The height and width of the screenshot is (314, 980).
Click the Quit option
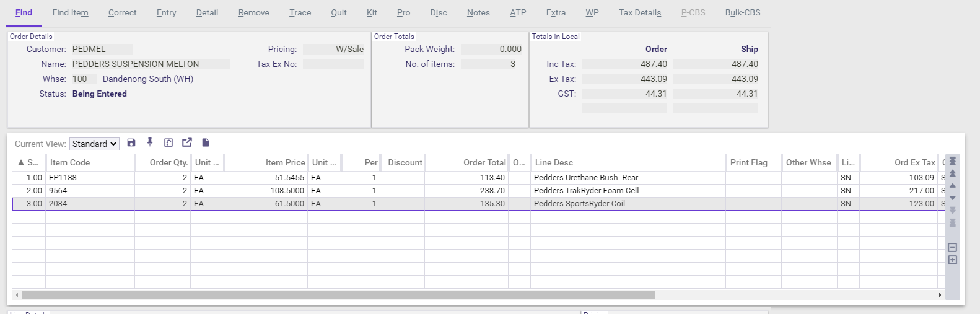(x=338, y=12)
